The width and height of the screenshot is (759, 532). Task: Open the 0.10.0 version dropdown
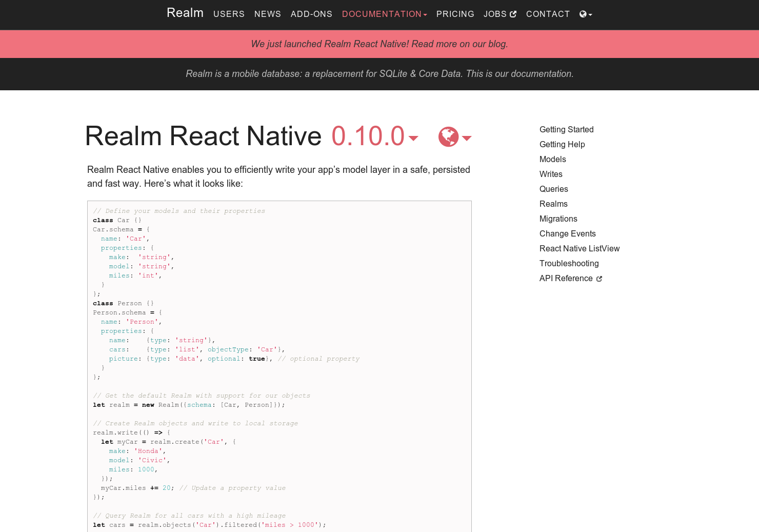point(375,136)
